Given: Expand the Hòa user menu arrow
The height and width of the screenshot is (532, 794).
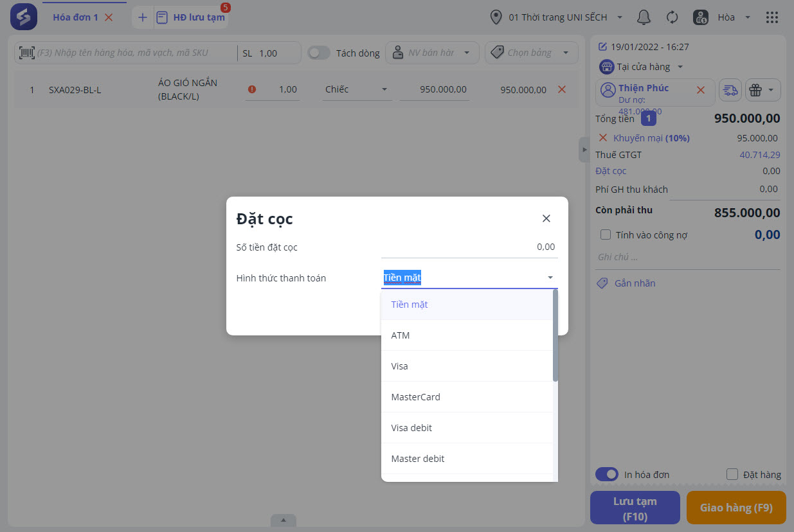Looking at the screenshot, I should click(x=748, y=17).
